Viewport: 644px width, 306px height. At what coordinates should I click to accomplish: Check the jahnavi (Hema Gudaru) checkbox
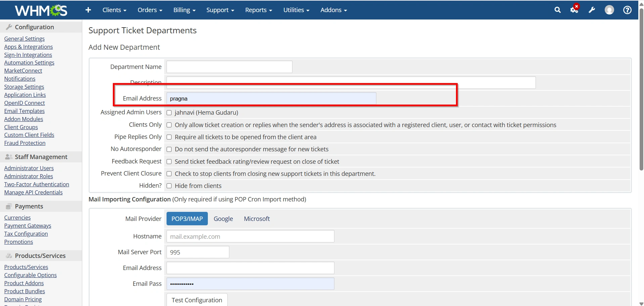pyautogui.click(x=169, y=113)
